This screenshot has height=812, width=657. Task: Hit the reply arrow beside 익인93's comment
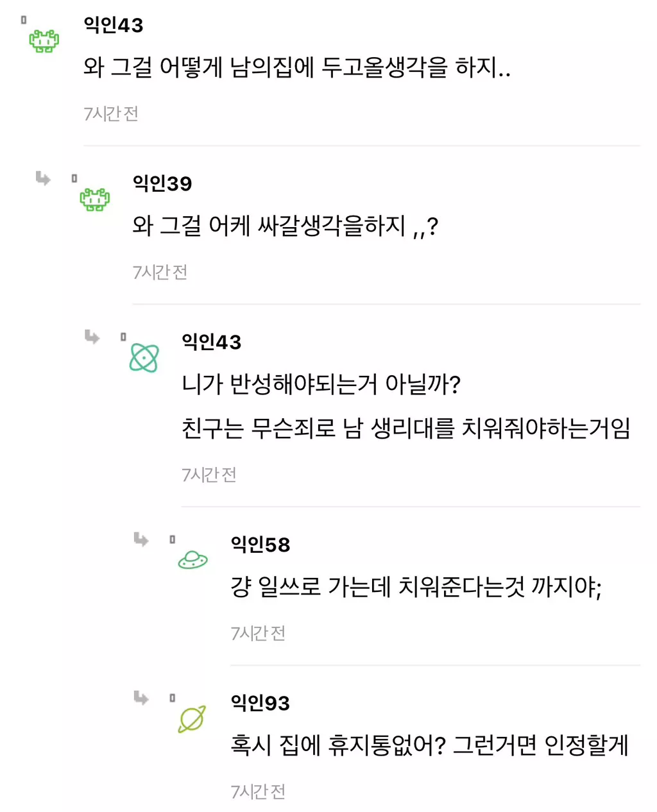[x=141, y=697]
